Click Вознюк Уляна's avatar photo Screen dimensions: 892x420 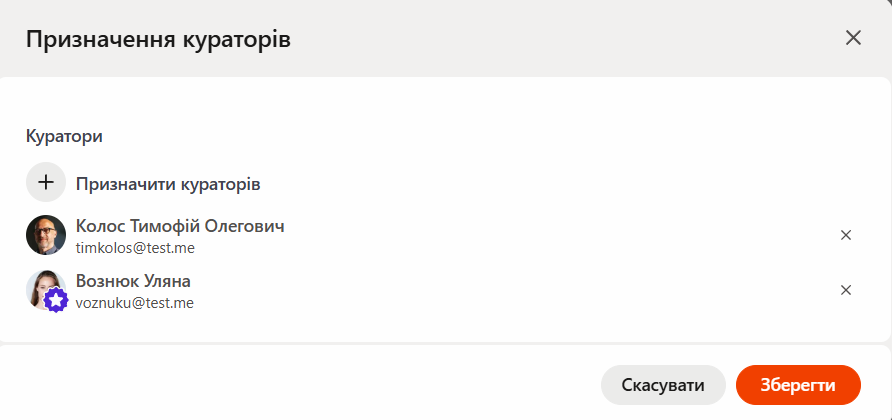pyautogui.click(x=42, y=285)
